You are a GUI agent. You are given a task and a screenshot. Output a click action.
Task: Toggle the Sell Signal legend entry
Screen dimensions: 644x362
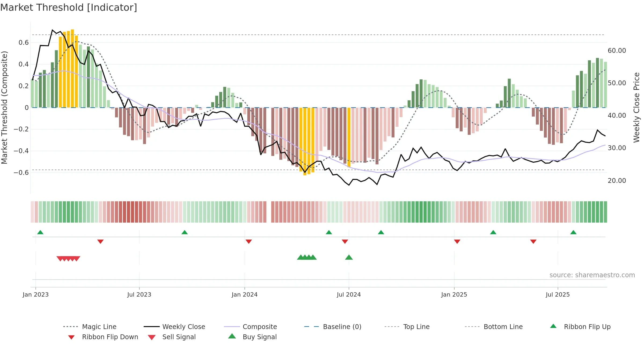[x=172, y=337]
